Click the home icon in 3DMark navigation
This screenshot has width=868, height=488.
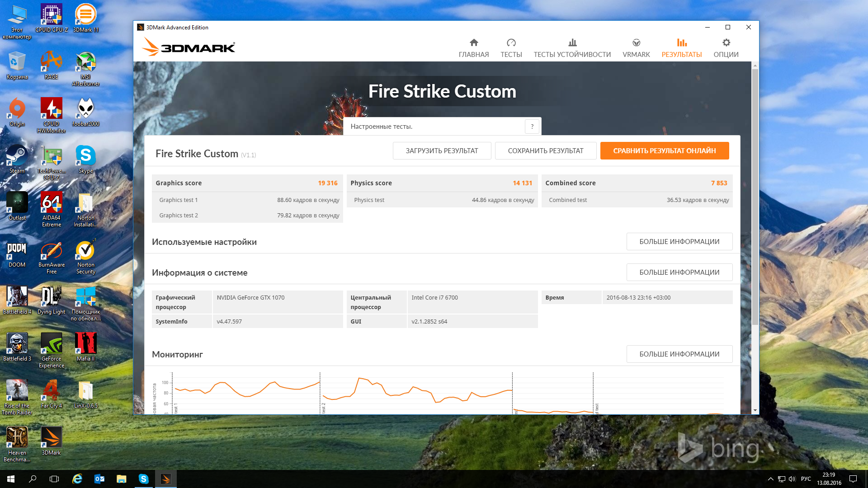coord(473,42)
